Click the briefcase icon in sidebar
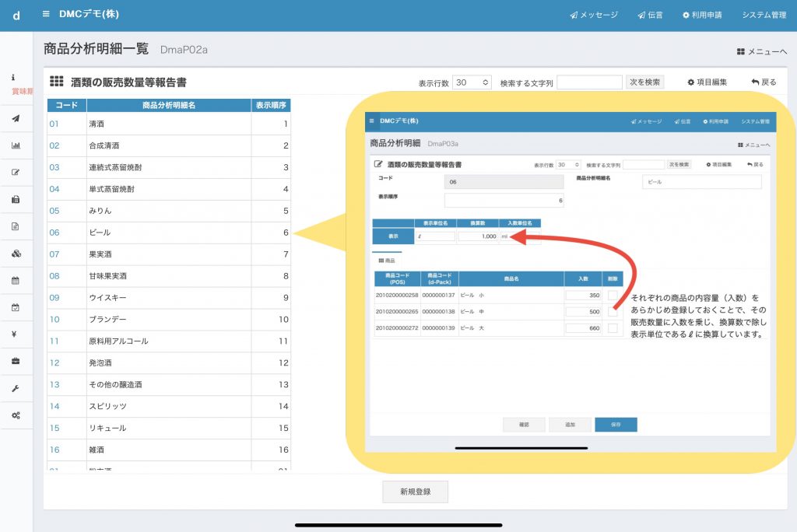This screenshot has width=797, height=532. click(x=16, y=361)
